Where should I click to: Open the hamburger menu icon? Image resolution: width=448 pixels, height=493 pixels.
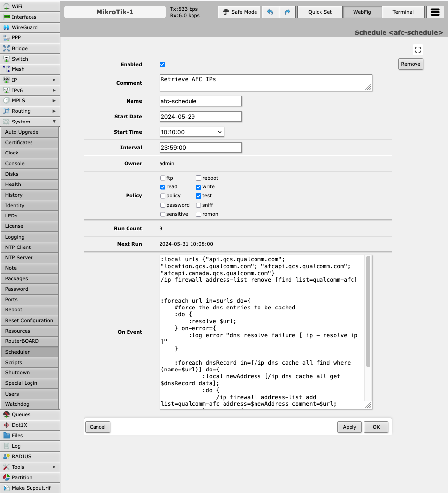pyautogui.click(x=435, y=12)
